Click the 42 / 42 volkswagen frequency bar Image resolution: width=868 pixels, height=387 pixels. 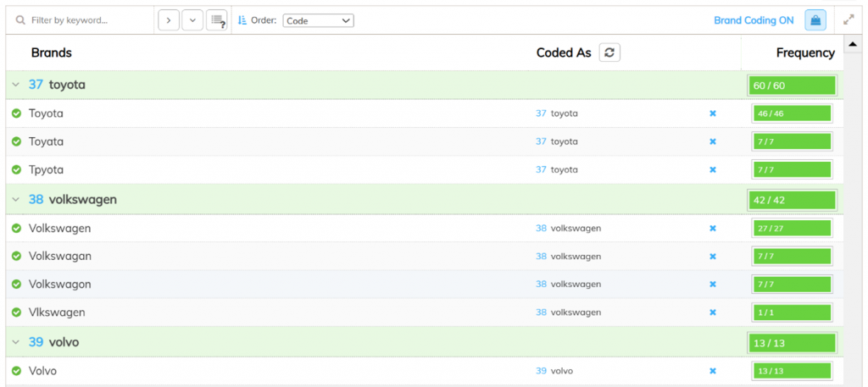[x=793, y=200]
